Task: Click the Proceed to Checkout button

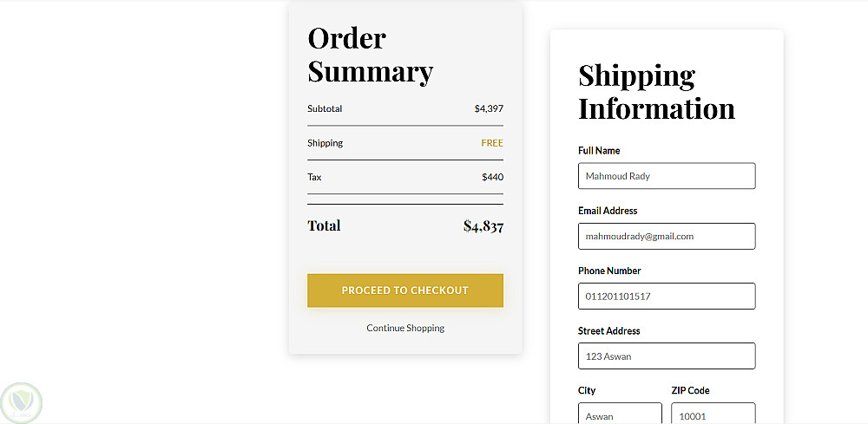Action: 404,290
